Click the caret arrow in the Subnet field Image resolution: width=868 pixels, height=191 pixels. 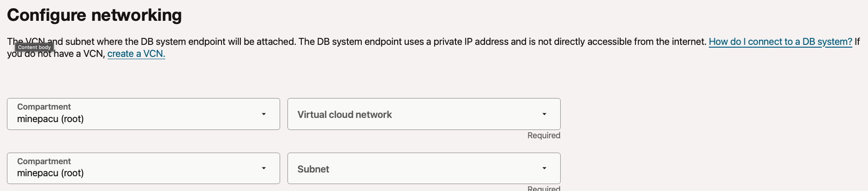(x=545, y=168)
